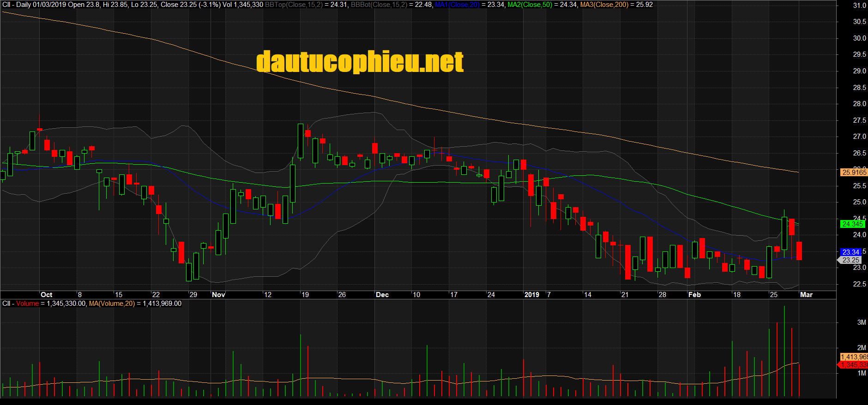Click the 'Feb' month label on the time axis
The height and width of the screenshot is (405, 868).
(694, 295)
